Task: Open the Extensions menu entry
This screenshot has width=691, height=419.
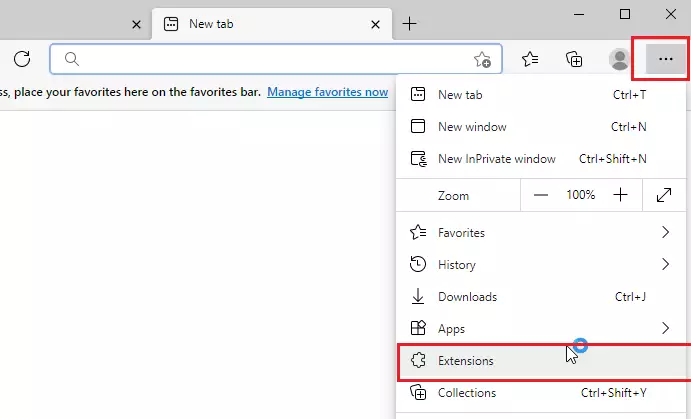Action: (x=542, y=361)
